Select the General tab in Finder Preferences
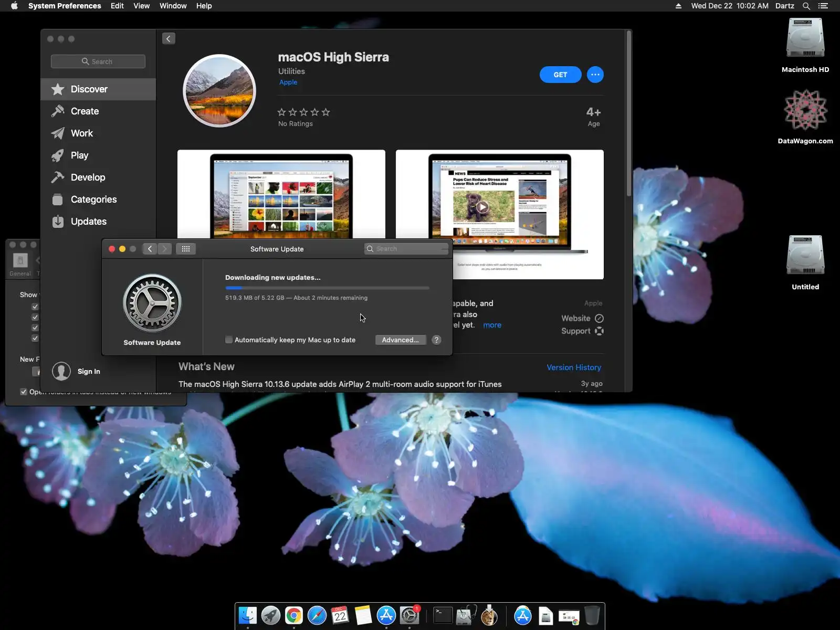This screenshot has height=630, width=840. tap(20, 264)
